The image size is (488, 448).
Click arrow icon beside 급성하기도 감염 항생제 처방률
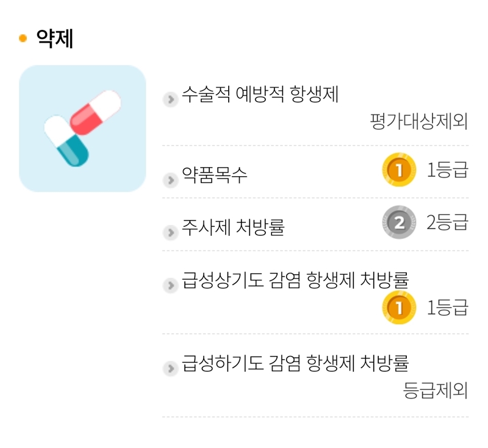[x=170, y=368]
